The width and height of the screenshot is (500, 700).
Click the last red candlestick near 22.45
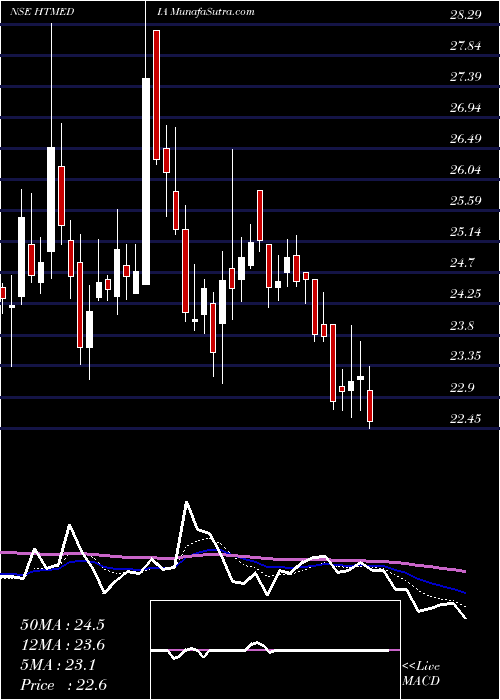[x=370, y=406]
